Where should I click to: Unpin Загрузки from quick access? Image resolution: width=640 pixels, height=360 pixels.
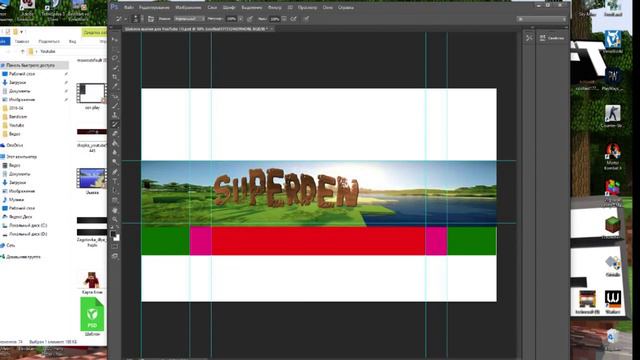[66, 82]
